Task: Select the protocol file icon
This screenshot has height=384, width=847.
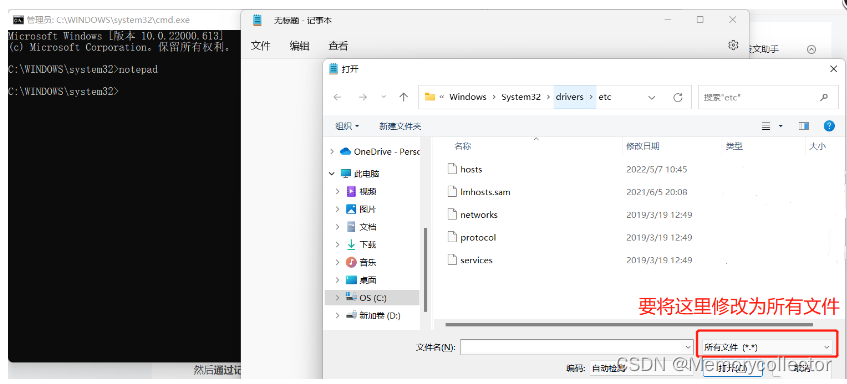Action: coord(452,237)
